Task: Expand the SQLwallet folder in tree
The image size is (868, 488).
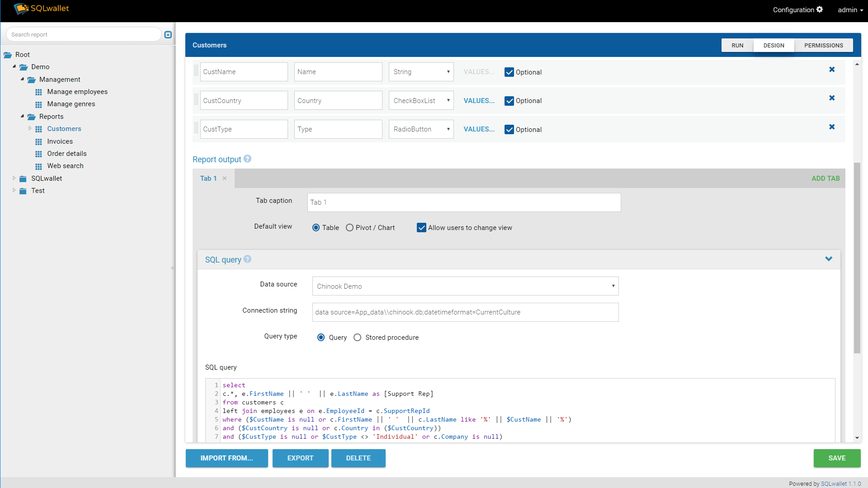Action: pos(14,178)
